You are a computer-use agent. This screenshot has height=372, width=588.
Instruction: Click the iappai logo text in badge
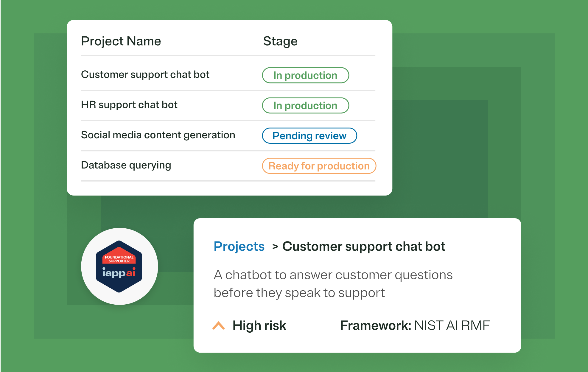(x=119, y=273)
